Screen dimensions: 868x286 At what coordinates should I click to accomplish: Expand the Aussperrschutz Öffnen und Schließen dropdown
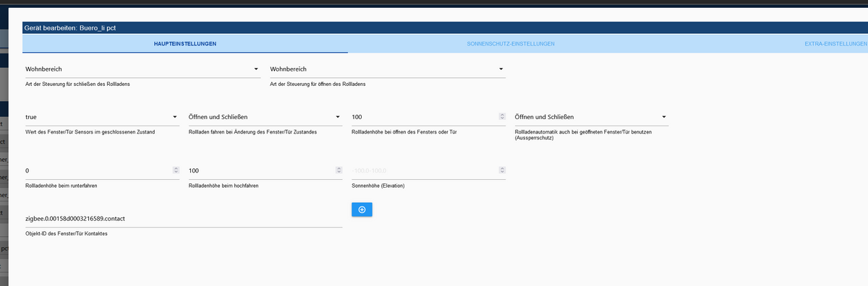coord(590,117)
